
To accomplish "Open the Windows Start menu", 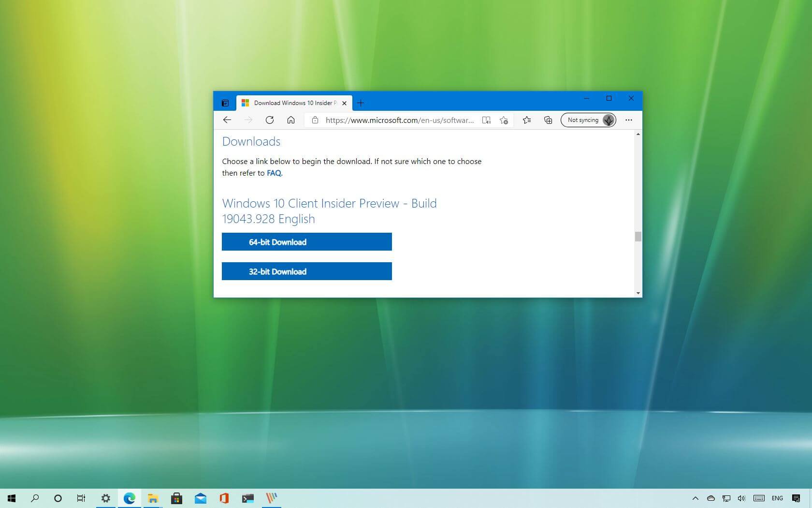I will coord(12,498).
